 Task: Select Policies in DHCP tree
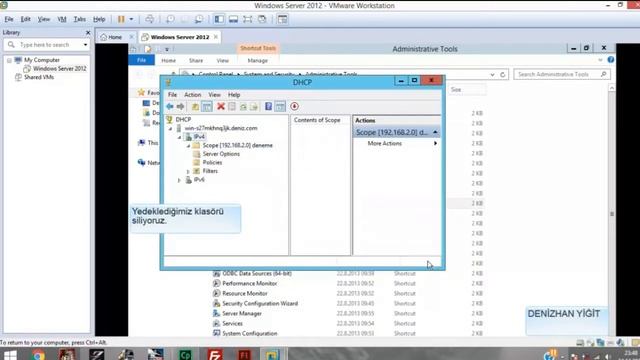click(x=212, y=162)
